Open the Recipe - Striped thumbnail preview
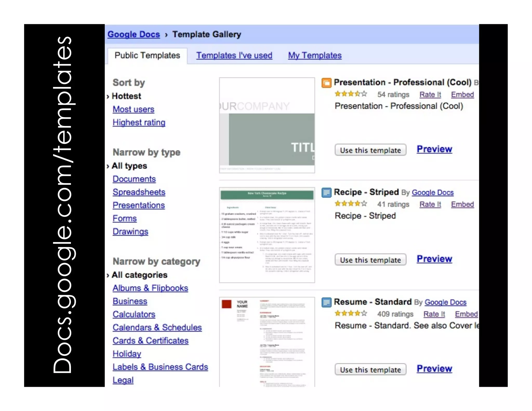 pyautogui.click(x=267, y=235)
